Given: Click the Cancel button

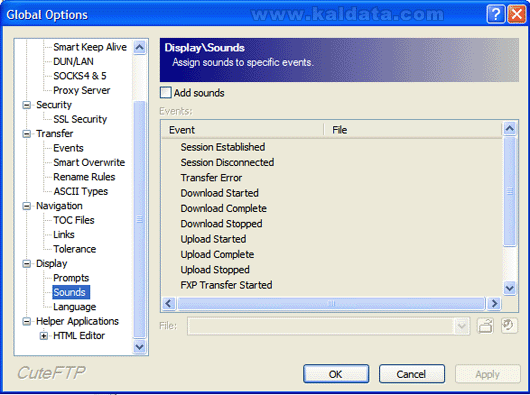Looking at the screenshot, I should click(412, 374).
